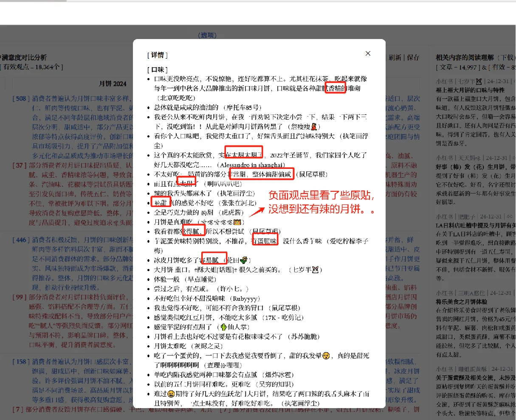The height and width of the screenshot is (420, 516).
Task: Click 保存 in the background page
Action: (x=413, y=57)
